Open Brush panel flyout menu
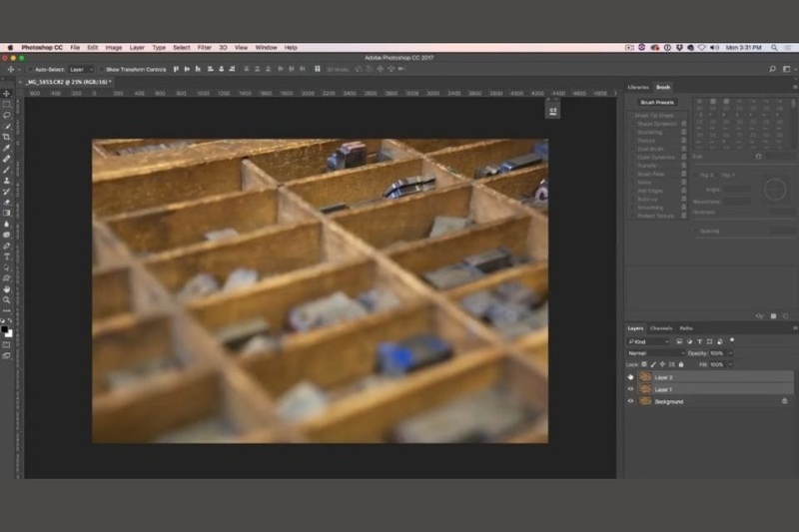The height and width of the screenshot is (532, 799). click(x=794, y=87)
